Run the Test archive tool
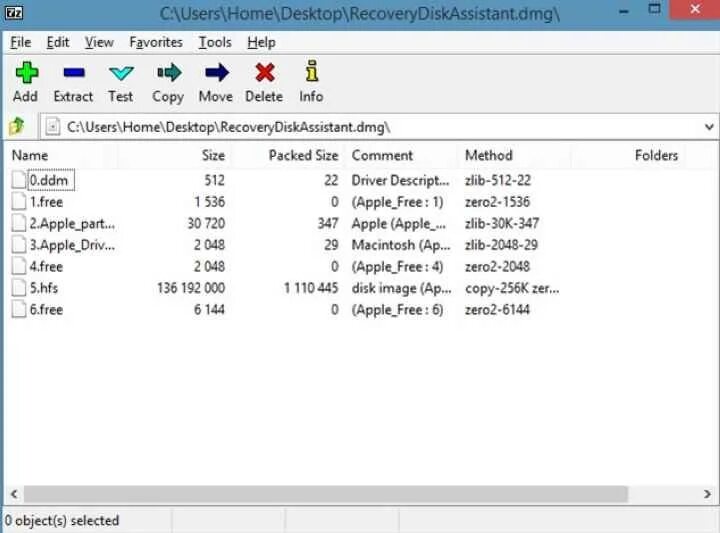This screenshot has width=720, height=533. pos(121,73)
